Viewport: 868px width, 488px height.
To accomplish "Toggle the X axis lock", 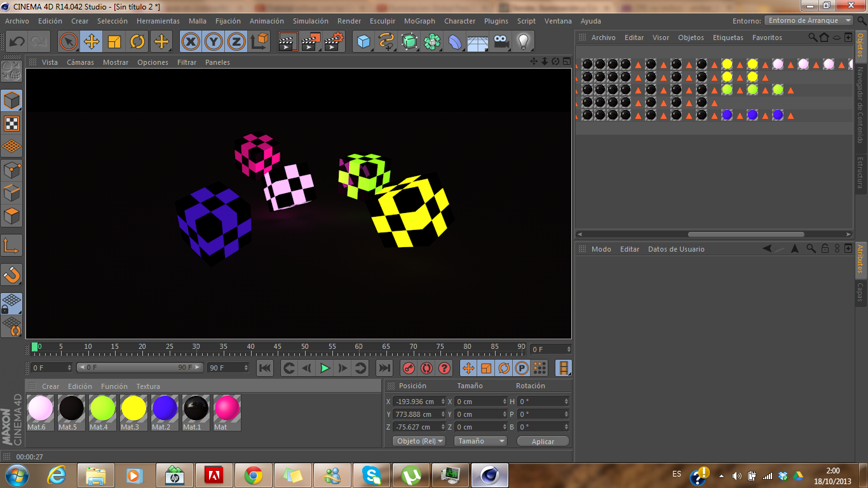I will coord(191,42).
